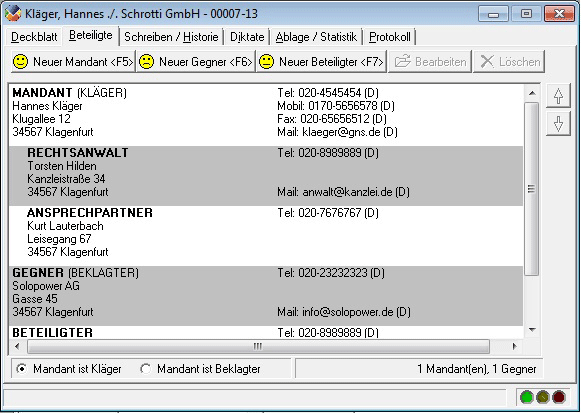Click the Neuer Gegner frowning face button
Screen dimensions: 581x413
(x=196, y=61)
